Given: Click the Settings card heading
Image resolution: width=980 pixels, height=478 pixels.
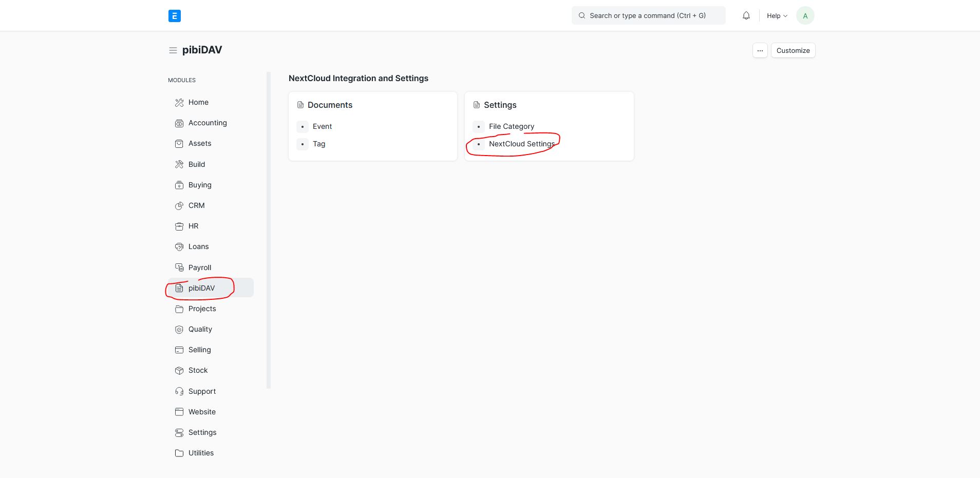Looking at the screenshot, I should click(500, 105).
